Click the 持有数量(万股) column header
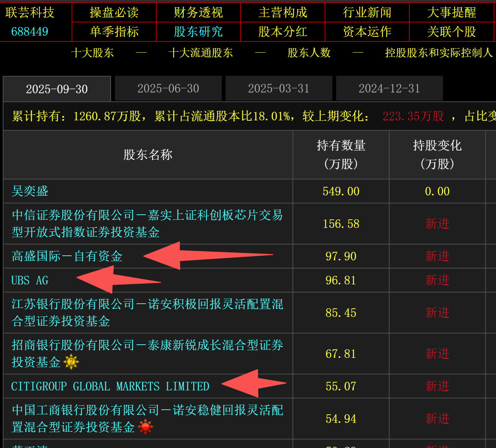This screenshot has width=496, height=448. pyautogui.click(x=341, y=155)
